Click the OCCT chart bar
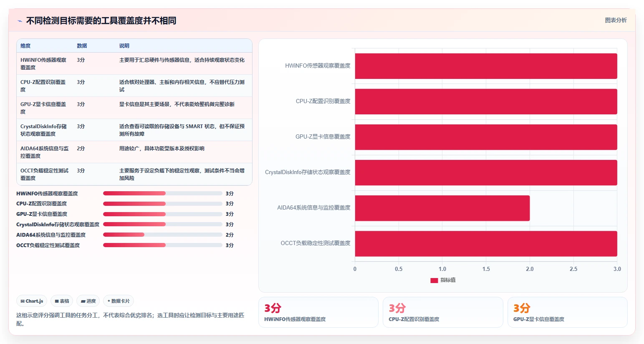This screenshot has height=344, width=644. 486,243
